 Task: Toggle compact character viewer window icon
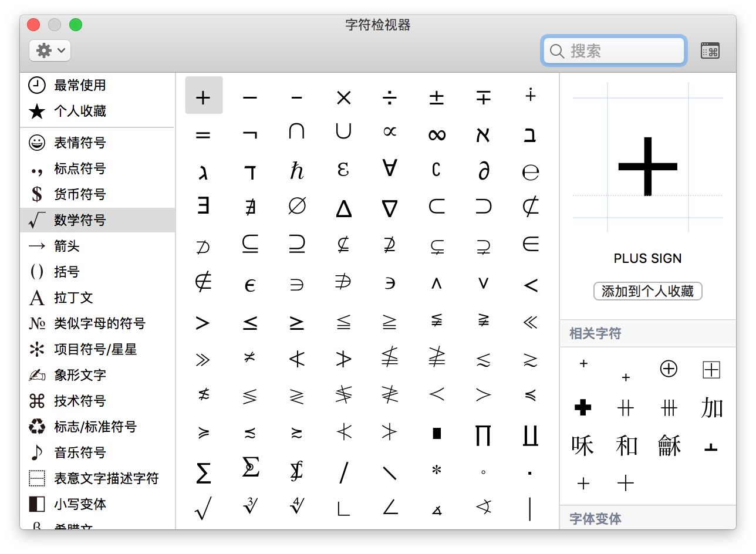pos(710,51)
